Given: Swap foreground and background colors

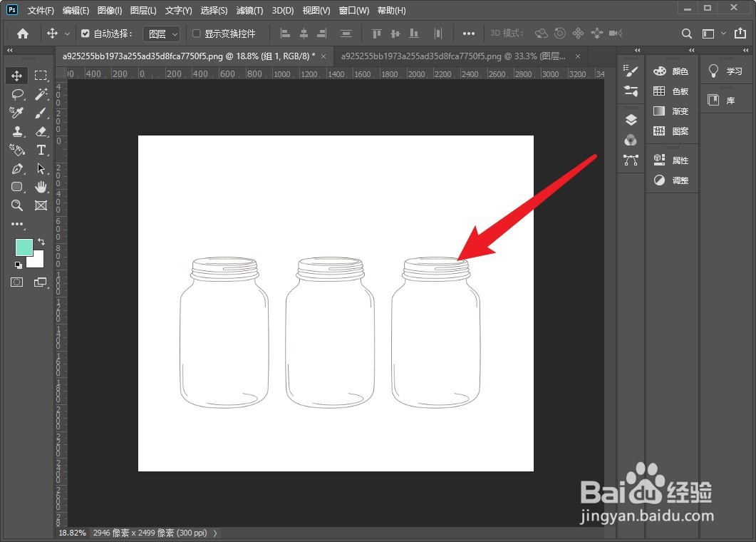Looking at the screenshot, I should click(x=41, y=241).
